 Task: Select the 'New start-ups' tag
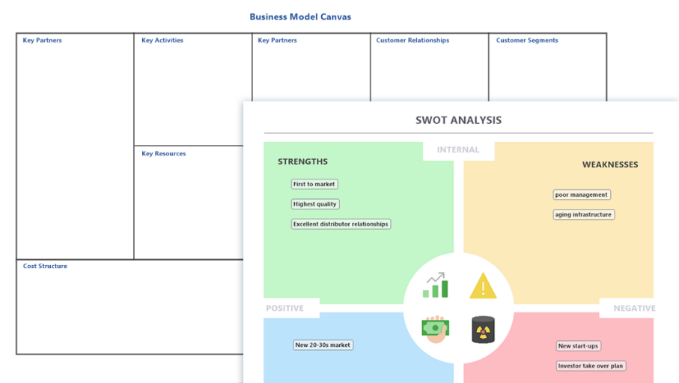[578, 346]
